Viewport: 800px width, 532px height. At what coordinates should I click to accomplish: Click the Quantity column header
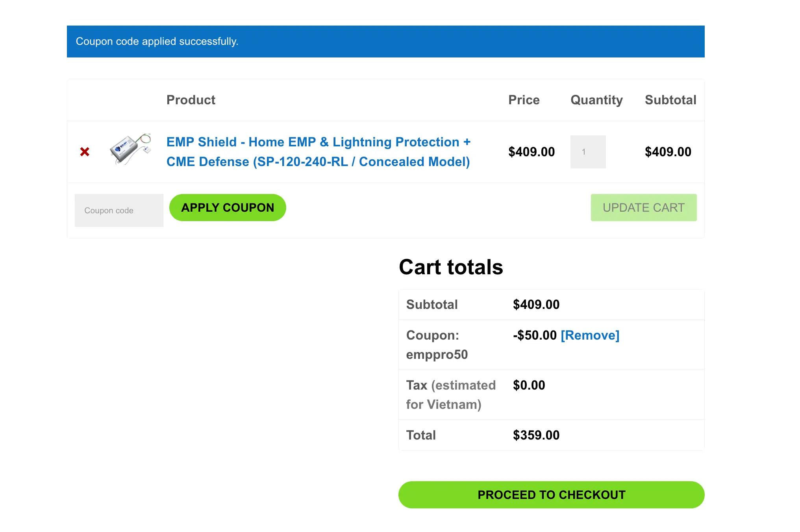point(596,100)
